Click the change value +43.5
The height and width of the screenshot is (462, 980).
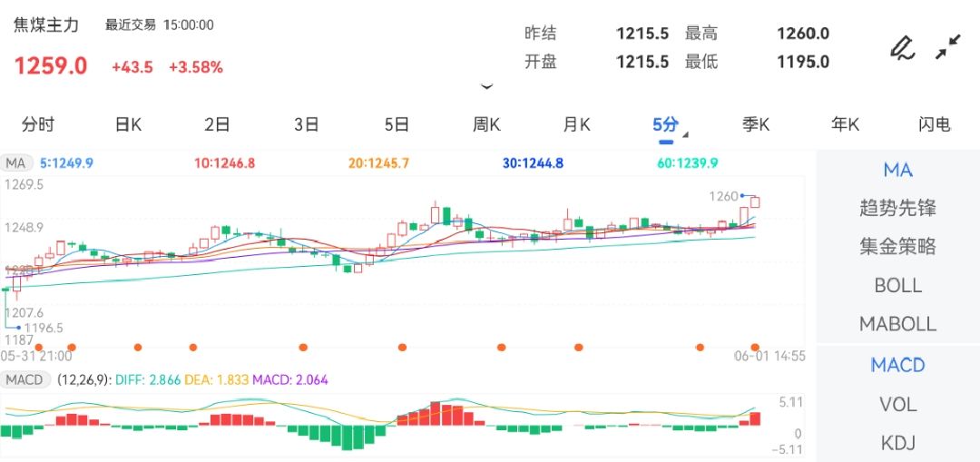click(132, 67)
